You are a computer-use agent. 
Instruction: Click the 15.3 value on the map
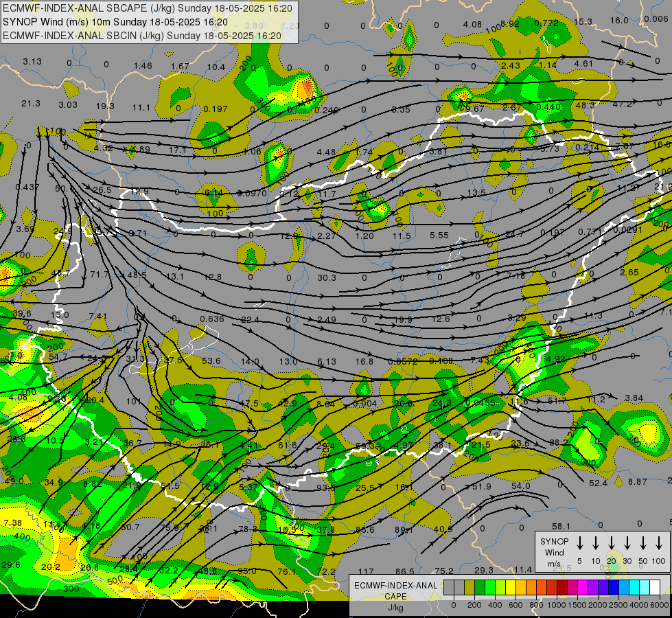[583, 21]
